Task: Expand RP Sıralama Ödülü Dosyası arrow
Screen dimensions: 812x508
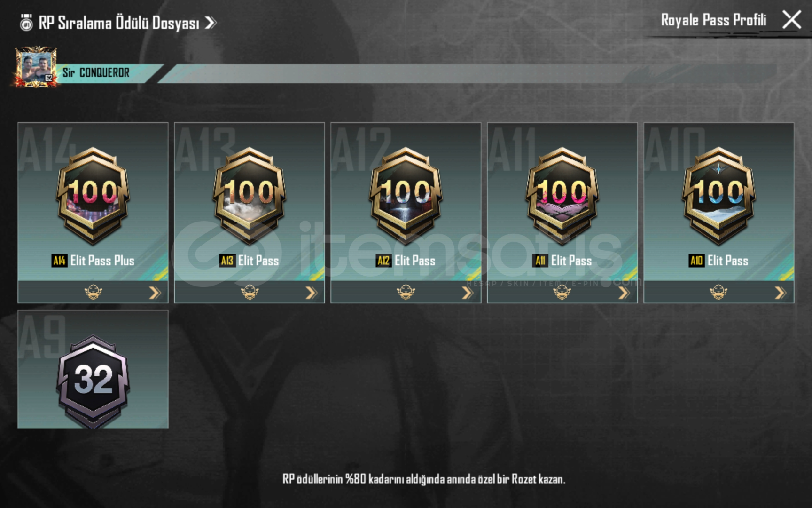Action: tap(211, 23)
